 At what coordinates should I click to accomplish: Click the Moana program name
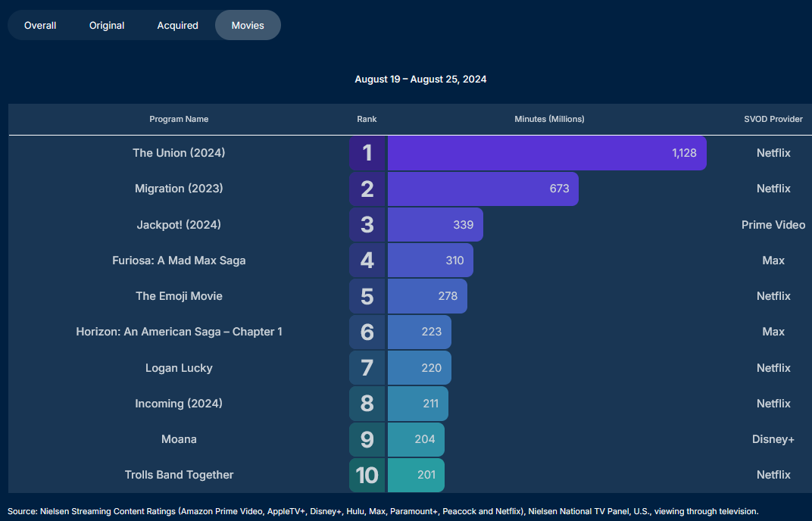pos(179,439)
